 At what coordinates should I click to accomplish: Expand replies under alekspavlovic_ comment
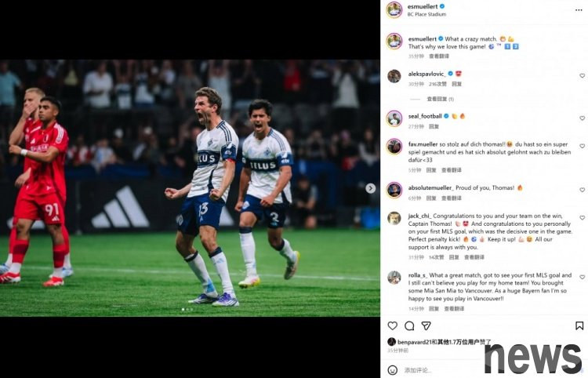click(440, 99)
